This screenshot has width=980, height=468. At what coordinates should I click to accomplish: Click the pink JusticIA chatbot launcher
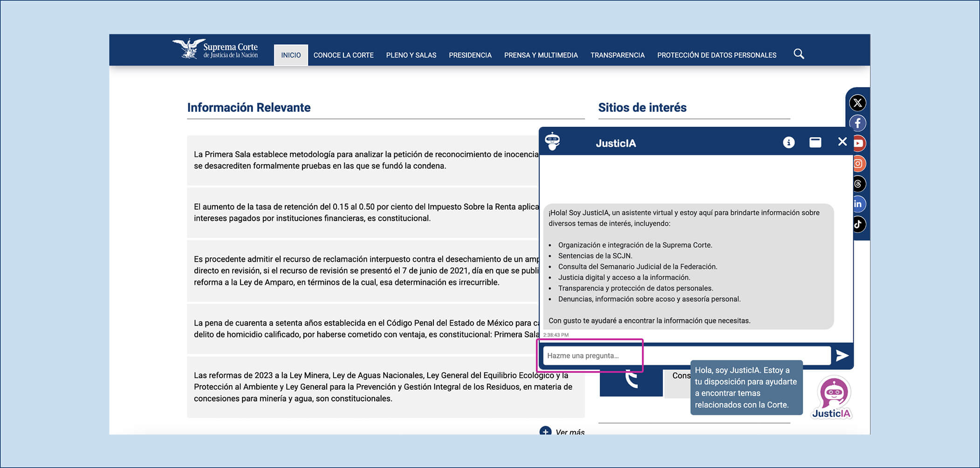[x=833, y=398]
